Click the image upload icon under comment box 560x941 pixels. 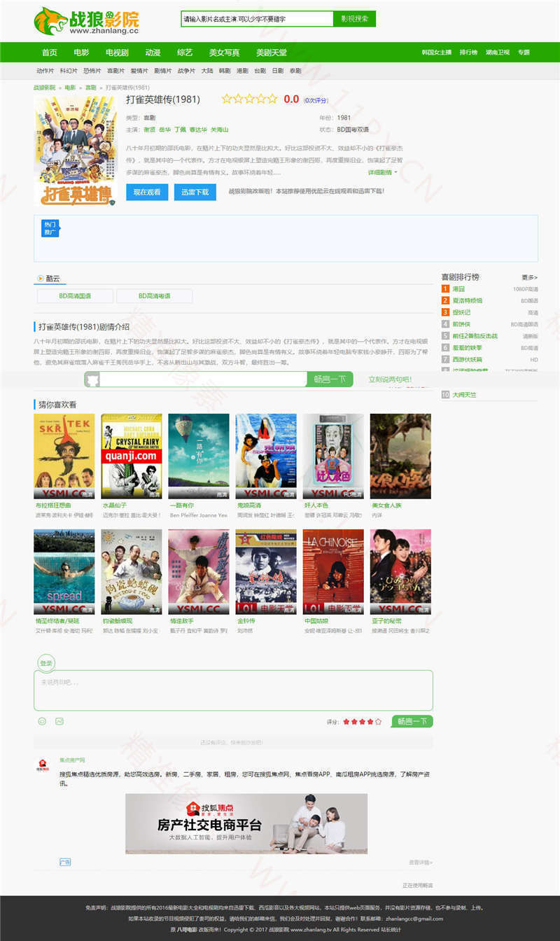pyautogui.click(x=59, y=721)
